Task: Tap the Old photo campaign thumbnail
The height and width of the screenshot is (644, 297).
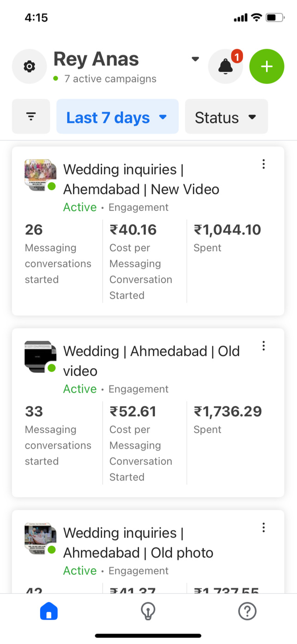Action: [40, 538]
